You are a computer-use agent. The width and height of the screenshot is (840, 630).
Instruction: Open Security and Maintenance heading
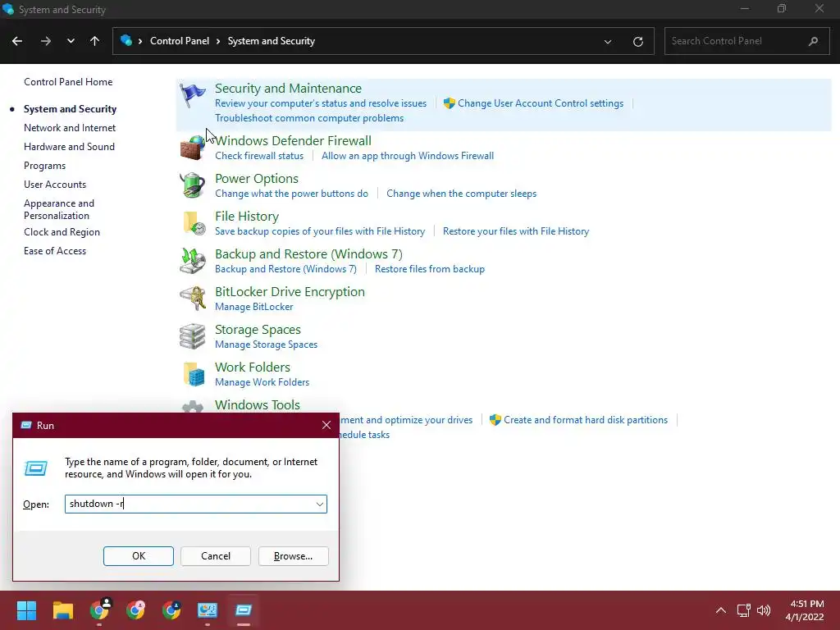(x=288, y=89)
